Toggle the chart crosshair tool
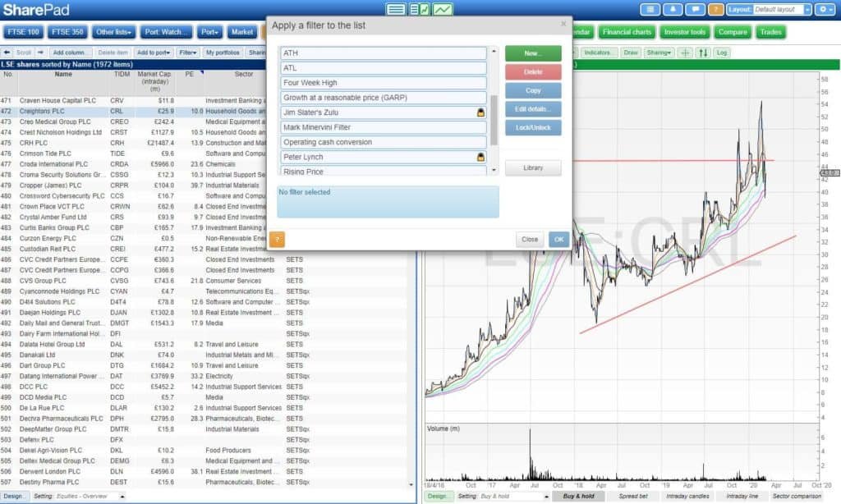The height and width of the screenshot is (504, 841). (685, 53)
